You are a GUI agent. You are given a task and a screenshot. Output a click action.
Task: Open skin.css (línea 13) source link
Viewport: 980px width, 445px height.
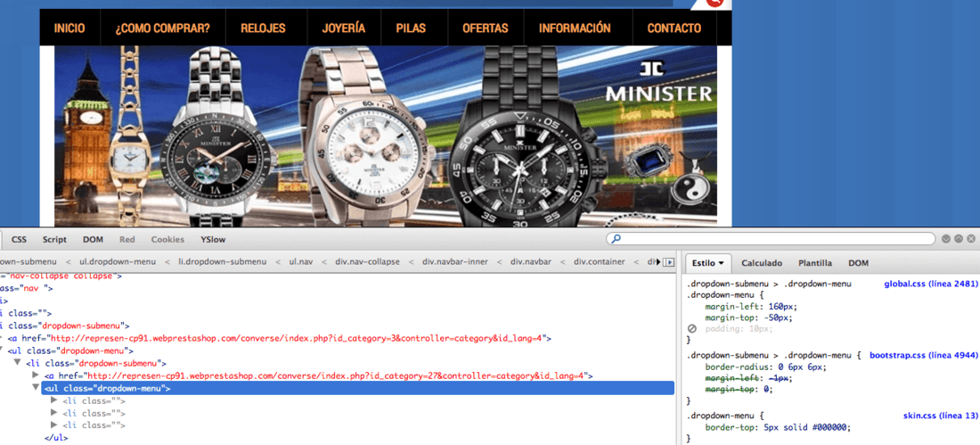[x=940, y=416]
